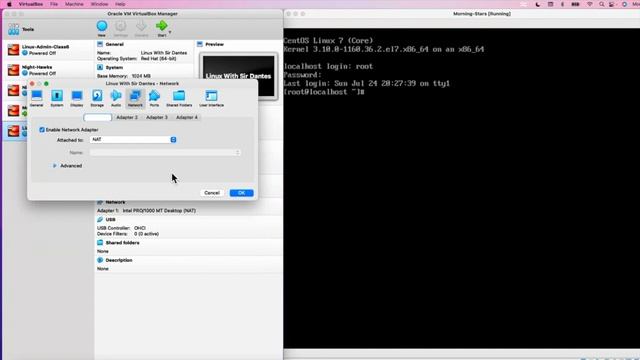The height and width of the screenshot is (360, 640).
Task: Select the Night-Hawks virtual machine
Action: (x=49, y=70)
